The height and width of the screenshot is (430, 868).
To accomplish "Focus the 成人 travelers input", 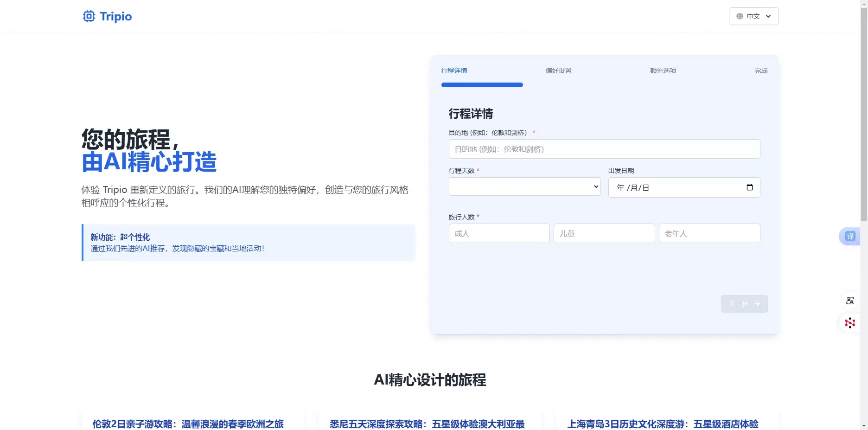I will (x=499, y=233).
